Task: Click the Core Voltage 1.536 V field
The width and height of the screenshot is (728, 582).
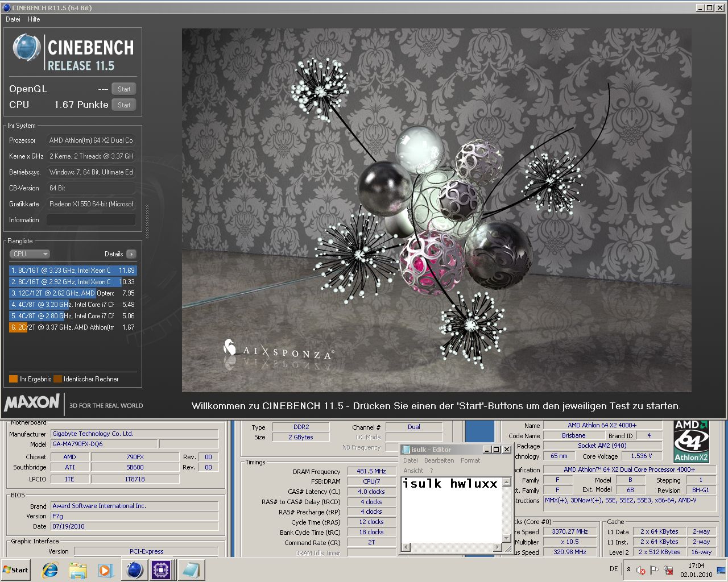Action: 642,456
